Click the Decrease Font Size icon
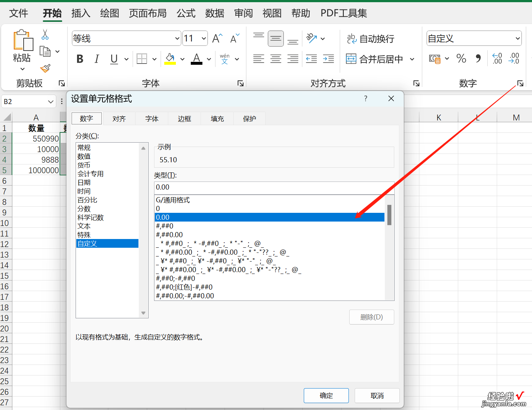 [235, 38]
